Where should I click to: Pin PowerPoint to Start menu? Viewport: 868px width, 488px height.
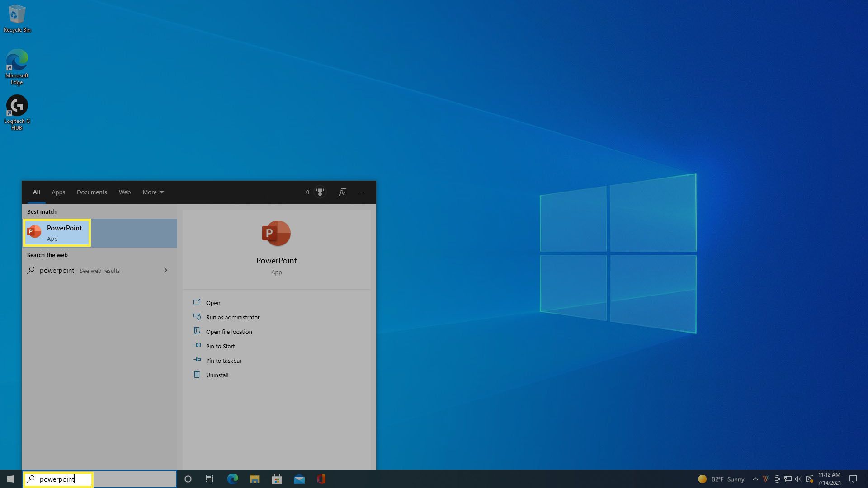[x=220, y=346]
